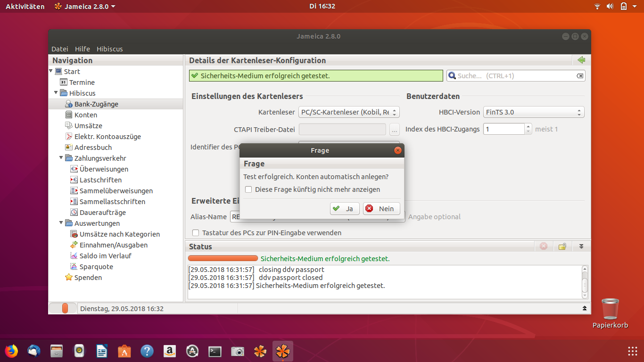Viewport: 644px width, 362px height.
Task: Open Terminal from the dock
Action: click(x=215, y=351)
